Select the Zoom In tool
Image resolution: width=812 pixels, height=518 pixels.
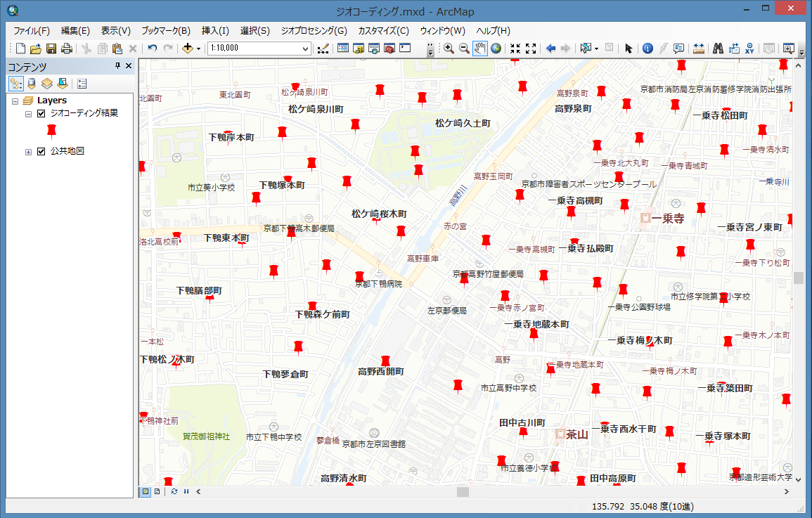448,48
